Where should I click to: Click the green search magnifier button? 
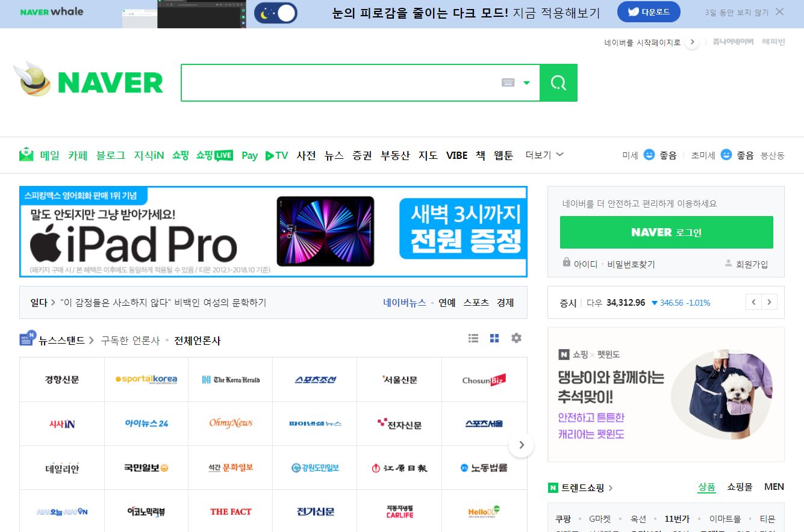(x=558, y=82)
